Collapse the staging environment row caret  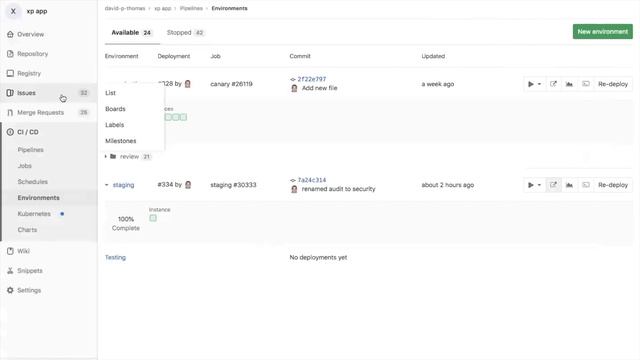coord(107,185)
